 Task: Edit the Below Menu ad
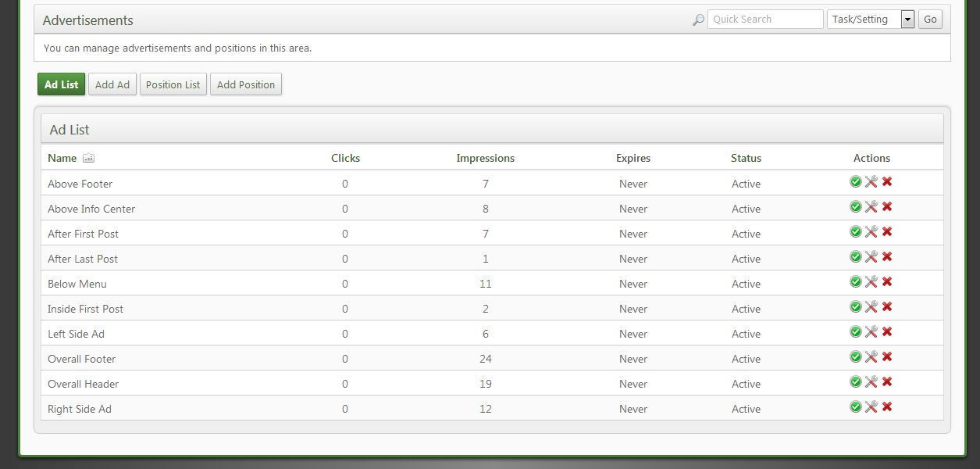[871, 281]
